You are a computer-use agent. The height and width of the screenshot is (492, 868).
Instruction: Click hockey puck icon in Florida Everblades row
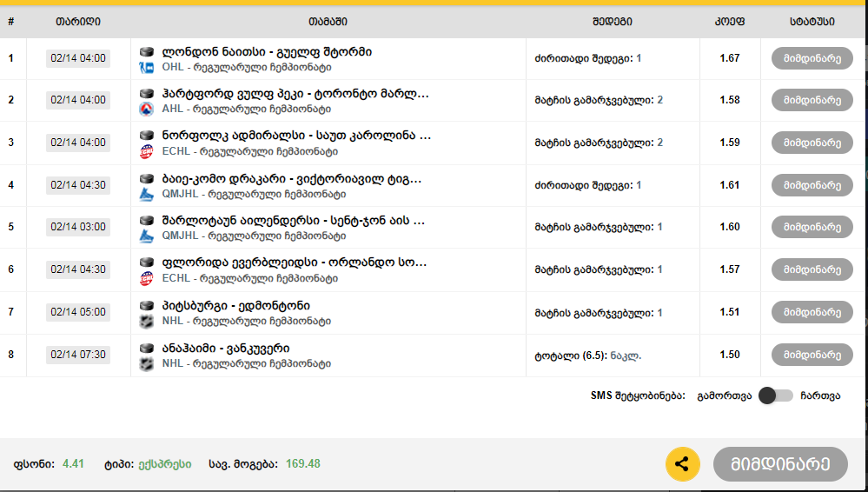tap(146, 262)
